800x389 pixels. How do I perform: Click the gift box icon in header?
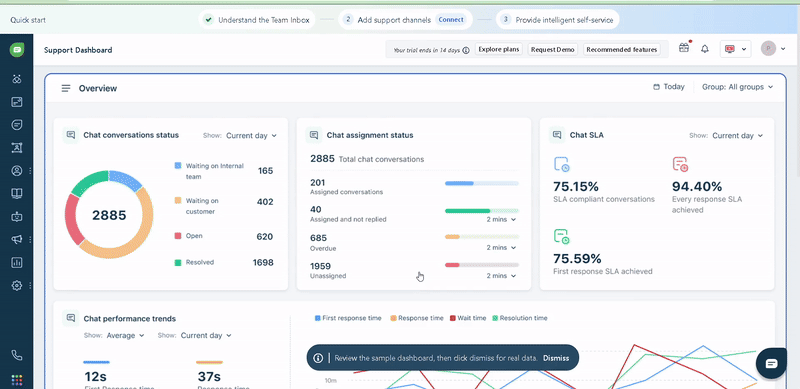tap(684, 48)
